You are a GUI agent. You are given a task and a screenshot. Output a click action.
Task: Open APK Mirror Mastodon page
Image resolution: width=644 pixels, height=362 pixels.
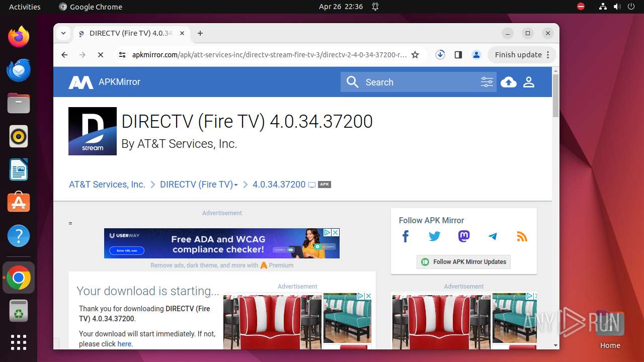(464, 236)
